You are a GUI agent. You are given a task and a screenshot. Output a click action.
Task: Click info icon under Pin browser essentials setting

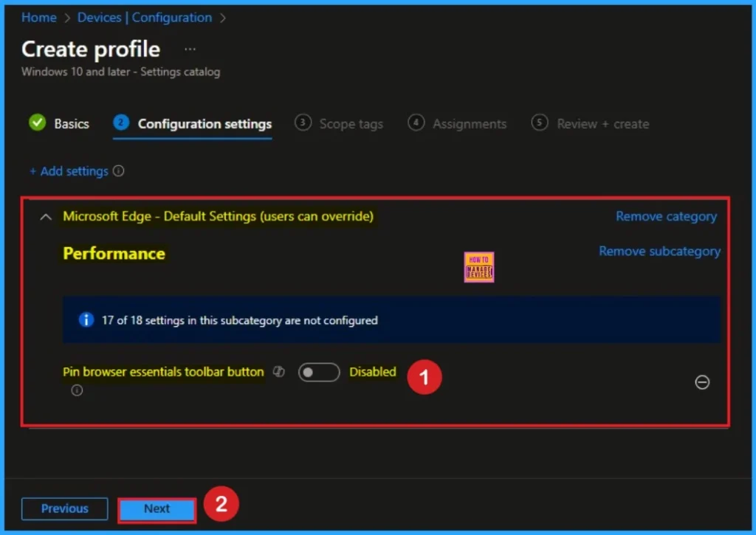click(77, 390)
